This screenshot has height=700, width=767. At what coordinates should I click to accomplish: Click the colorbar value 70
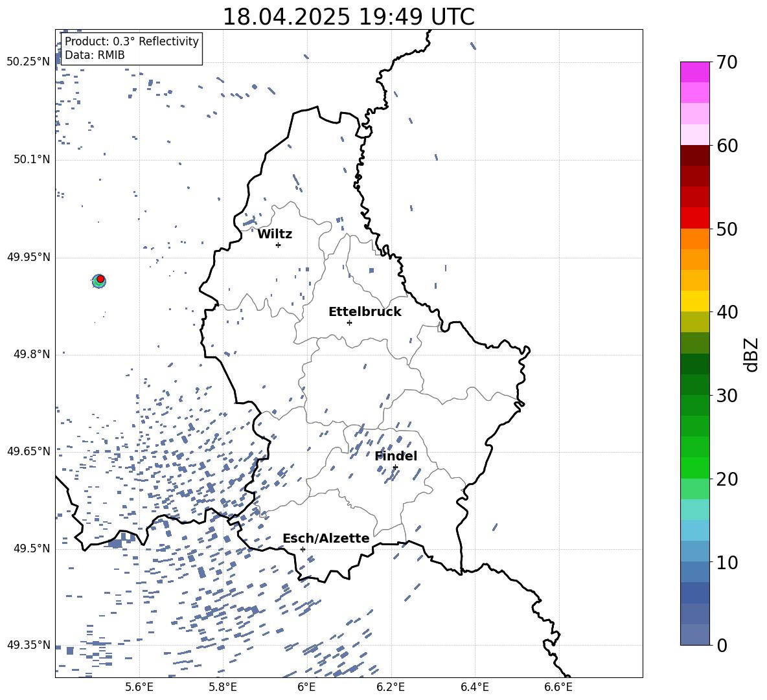click(727, 62)
